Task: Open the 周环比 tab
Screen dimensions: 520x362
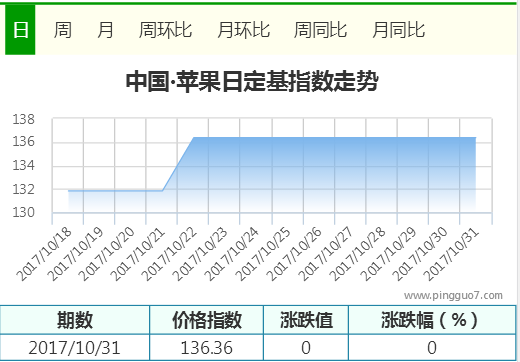Action: click(165, 30)
